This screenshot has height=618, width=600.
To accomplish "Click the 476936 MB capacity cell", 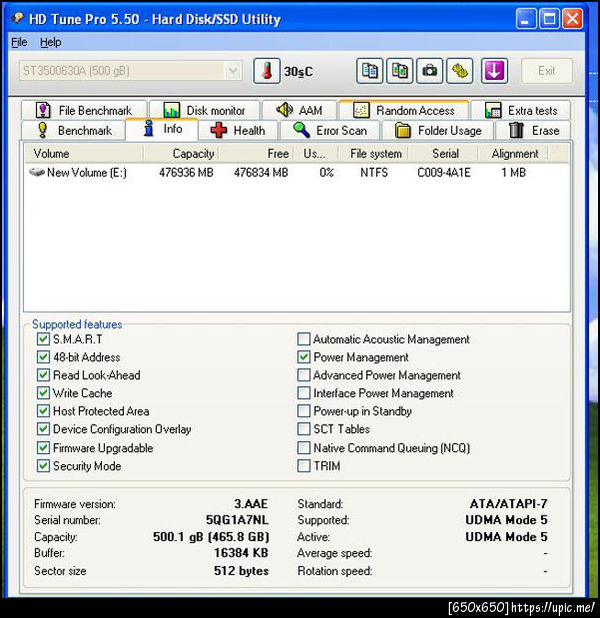I will tap(186, 172).
